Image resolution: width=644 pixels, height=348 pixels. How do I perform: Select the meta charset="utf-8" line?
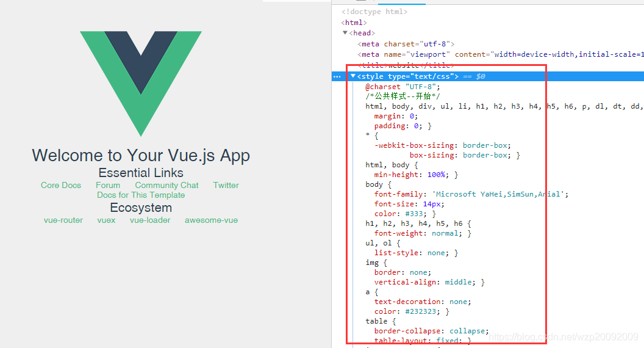(x=406, y=44)
